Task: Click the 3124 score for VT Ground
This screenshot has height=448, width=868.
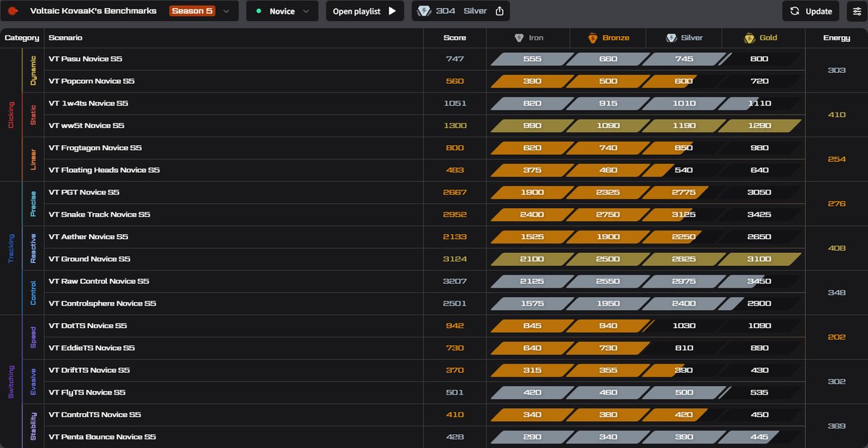Action: coord(455,259)
